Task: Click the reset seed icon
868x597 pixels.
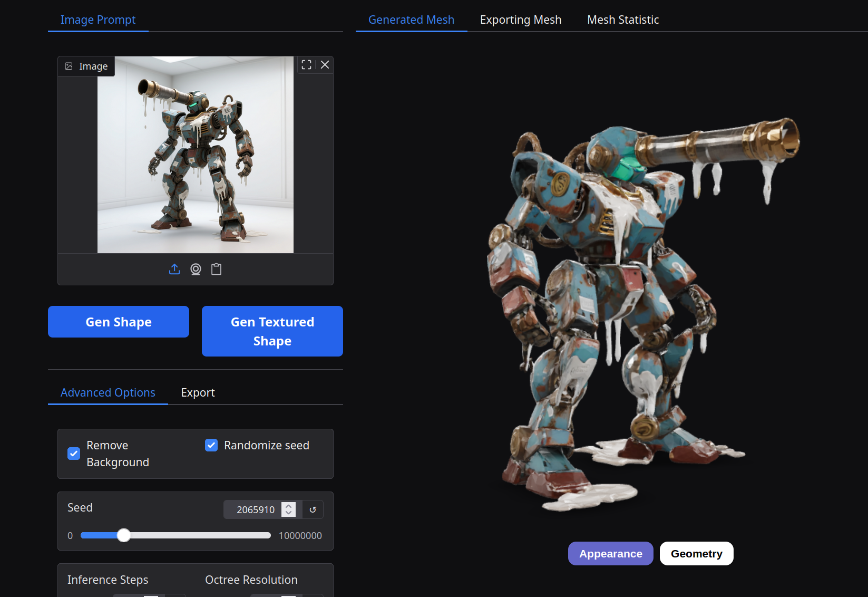Action: click(x=313, y=509)
